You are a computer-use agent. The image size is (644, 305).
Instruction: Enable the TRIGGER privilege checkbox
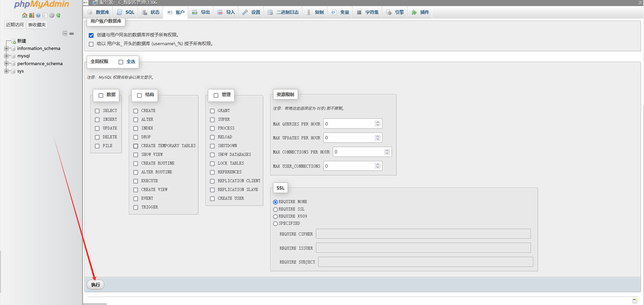click(136, 207)
